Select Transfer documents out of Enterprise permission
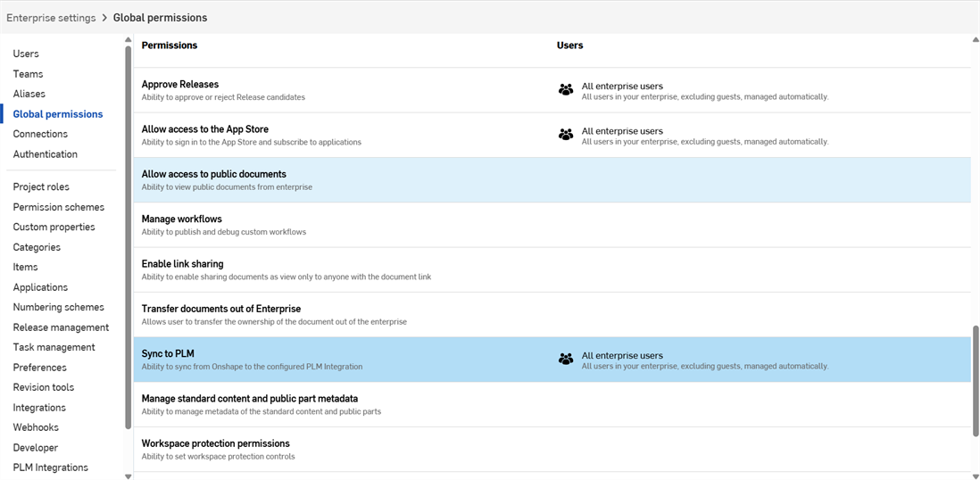The height and width of the screenshot is (480, 980). click(552, 315)
